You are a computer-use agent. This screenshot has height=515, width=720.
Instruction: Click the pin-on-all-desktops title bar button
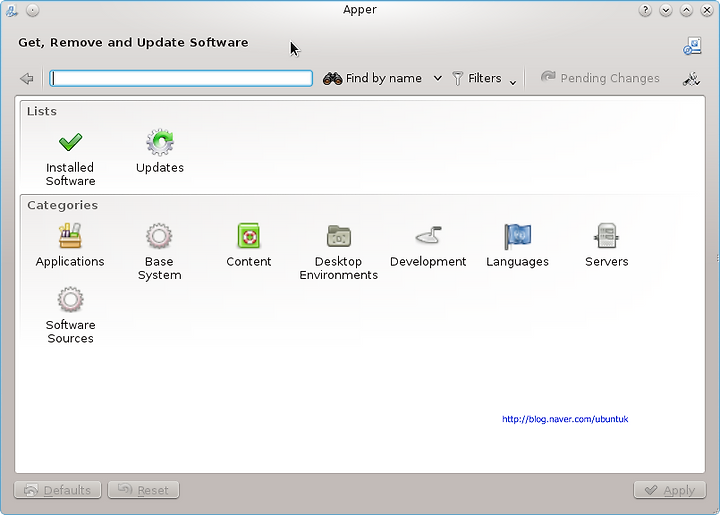(33, 10)
